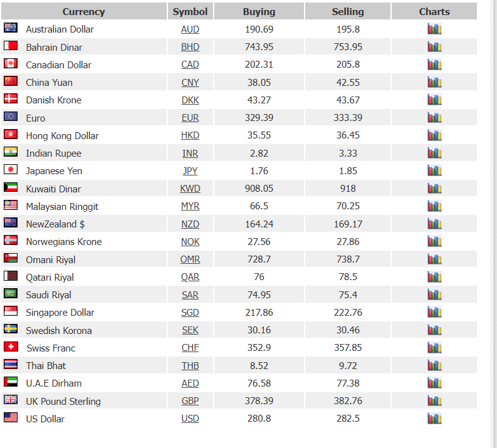Open the Saudi Riyal chart icon
This screenshot has width=497, height=448.
[x=434, y=294]
